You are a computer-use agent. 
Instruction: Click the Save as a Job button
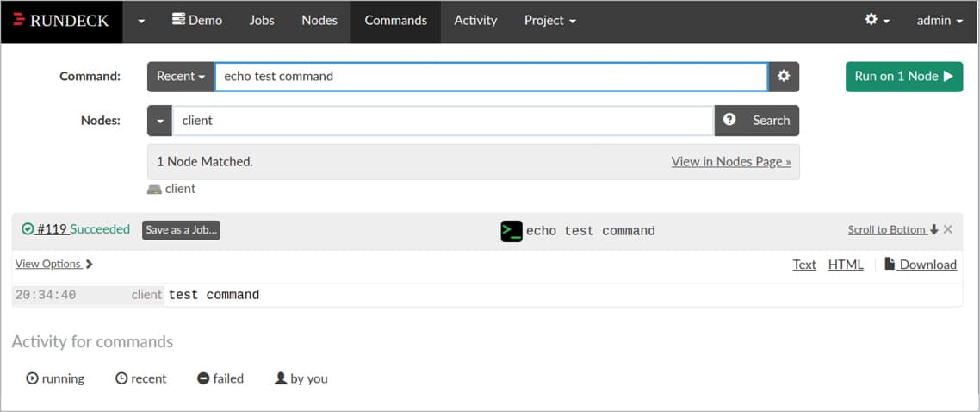[181, 230]
